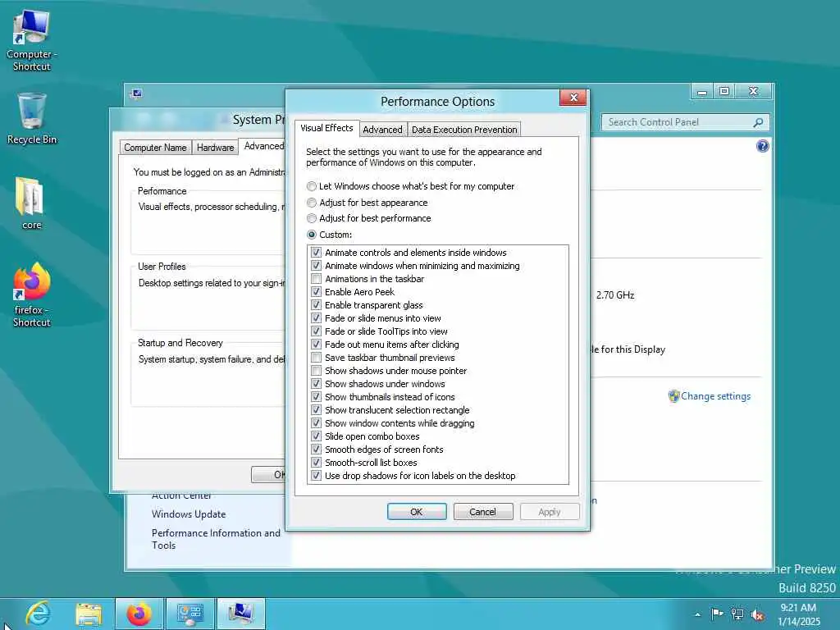
Task: Close the Performance Options dialog
Action: [x=573, y=98]
